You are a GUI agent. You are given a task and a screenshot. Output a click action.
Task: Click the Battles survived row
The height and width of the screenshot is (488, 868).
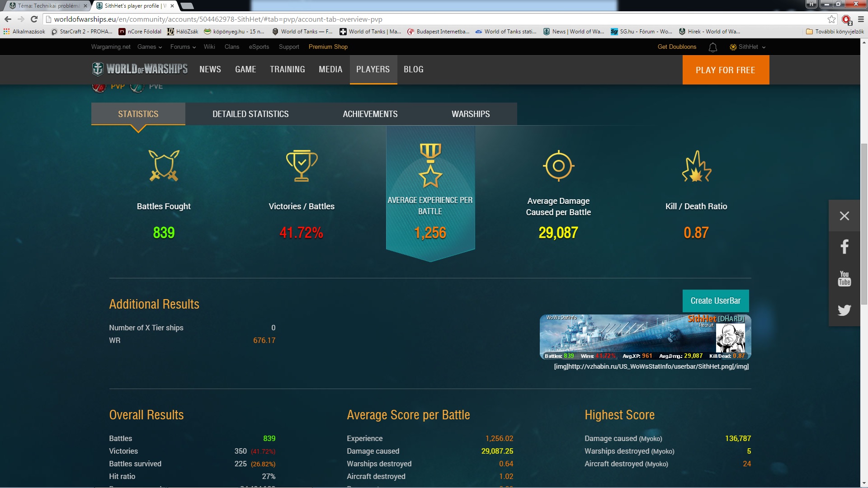[x=192, y=464]
